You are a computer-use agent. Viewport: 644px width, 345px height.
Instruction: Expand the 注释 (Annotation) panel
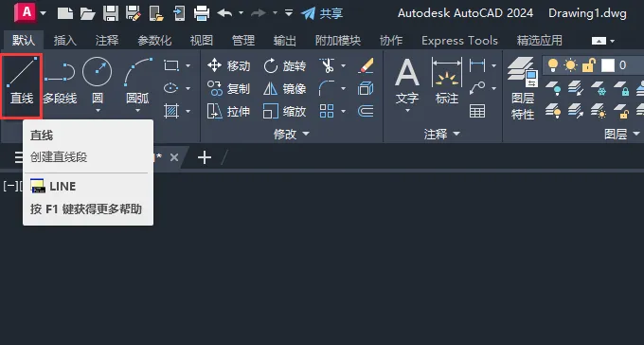tap(442, 134)
